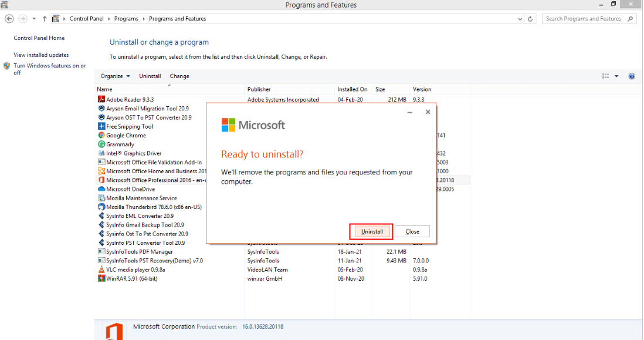Click the Aryson OST To PST Converter icon
The width and height of the screenshot is (644, 340).
click(101, 117)
